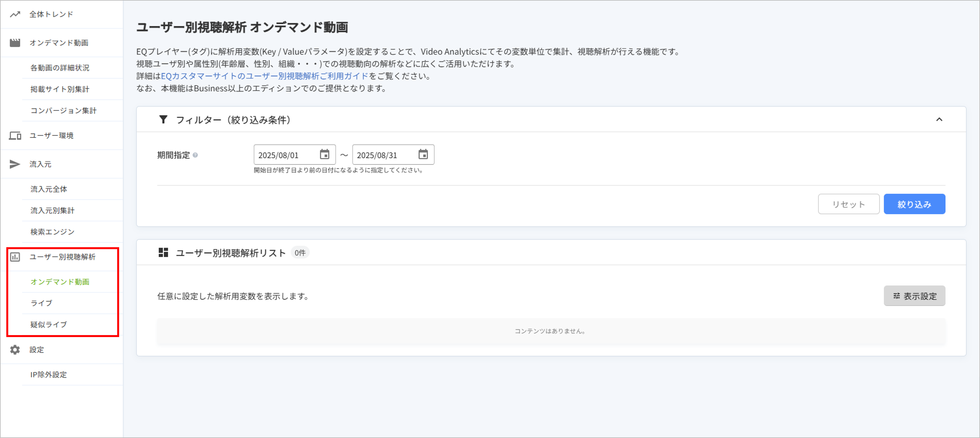This screenshot has width=980, height=438.
Task: Click the 期間指定 label
Action: tap(174, 155)
